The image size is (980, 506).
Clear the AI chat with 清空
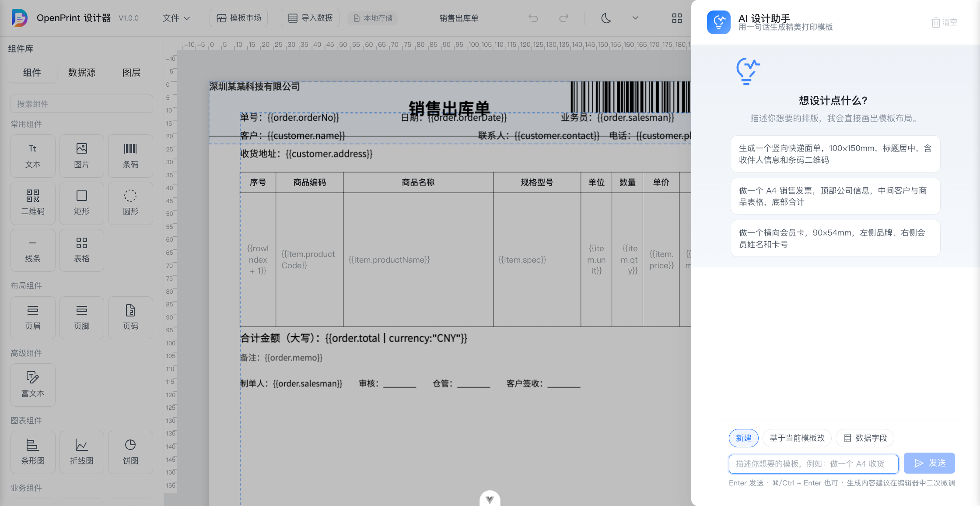(x=945, y=22)
